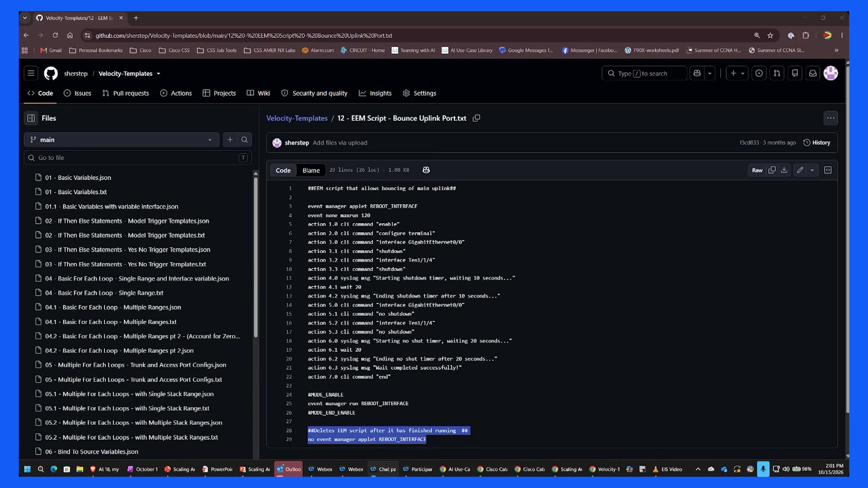
Task: Edit this file with pencil icon
Action: 800,170
